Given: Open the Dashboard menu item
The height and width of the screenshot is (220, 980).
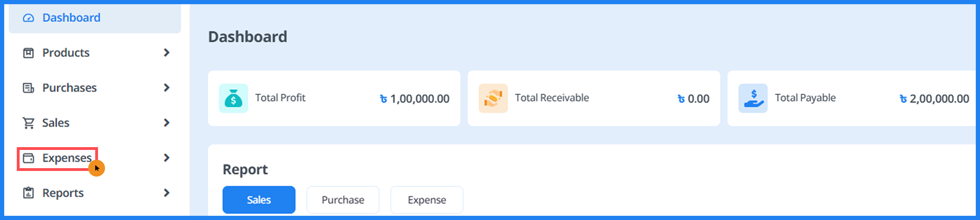Looking at the screenshot, I should point(71,18).
